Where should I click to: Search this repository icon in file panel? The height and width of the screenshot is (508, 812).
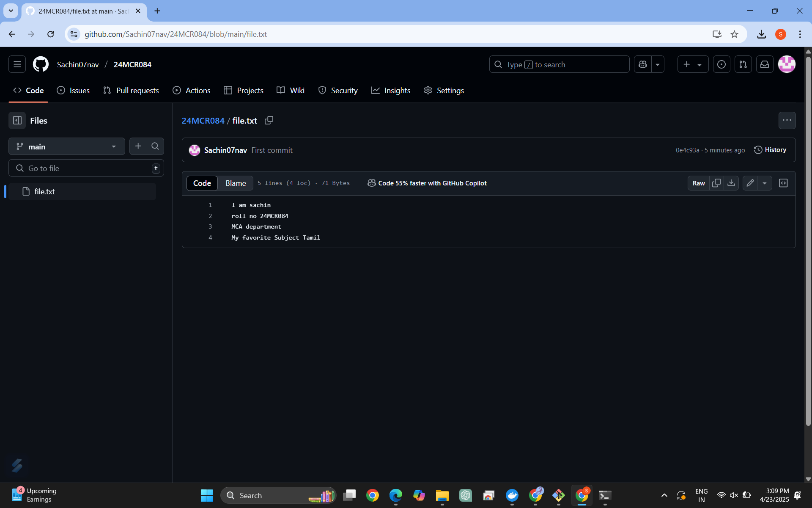tap(155, 146)
